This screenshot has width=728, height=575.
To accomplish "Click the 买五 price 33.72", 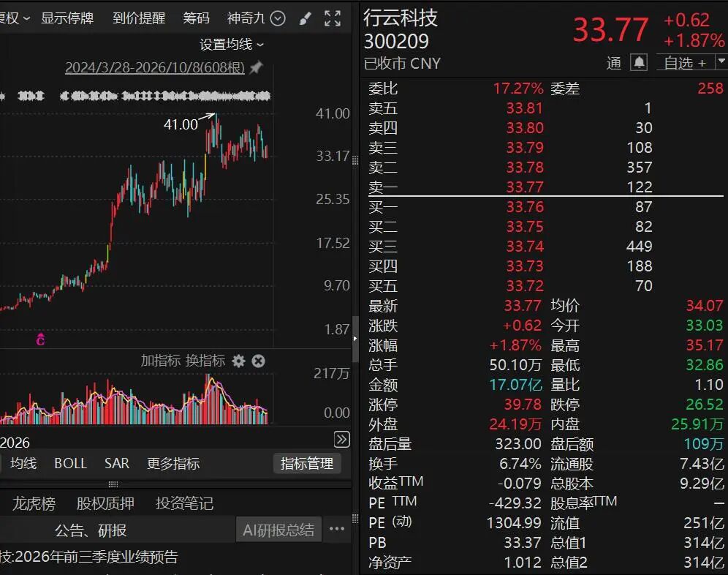I will pyautogui.click(x=525, y=285).
